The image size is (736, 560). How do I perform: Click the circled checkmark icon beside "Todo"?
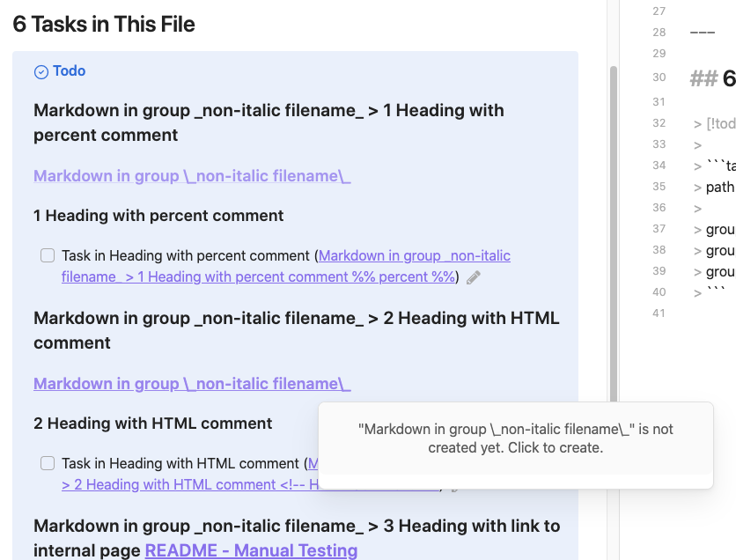click(x=40, y=70)
